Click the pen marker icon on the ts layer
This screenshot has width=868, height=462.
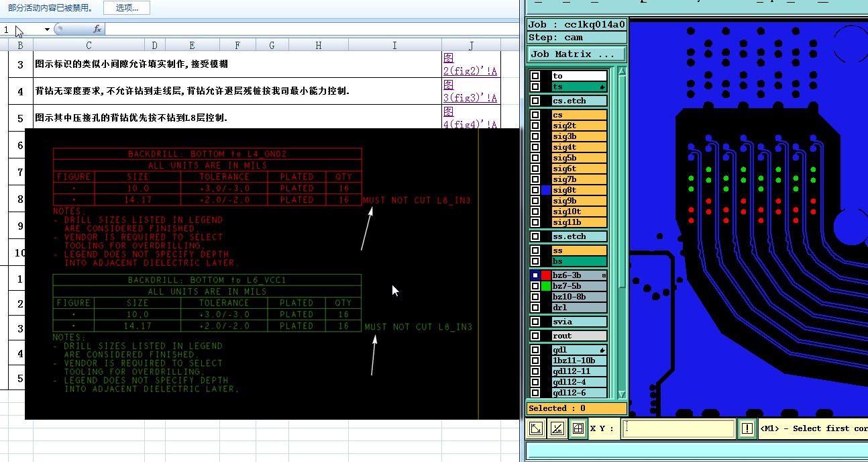603,87
